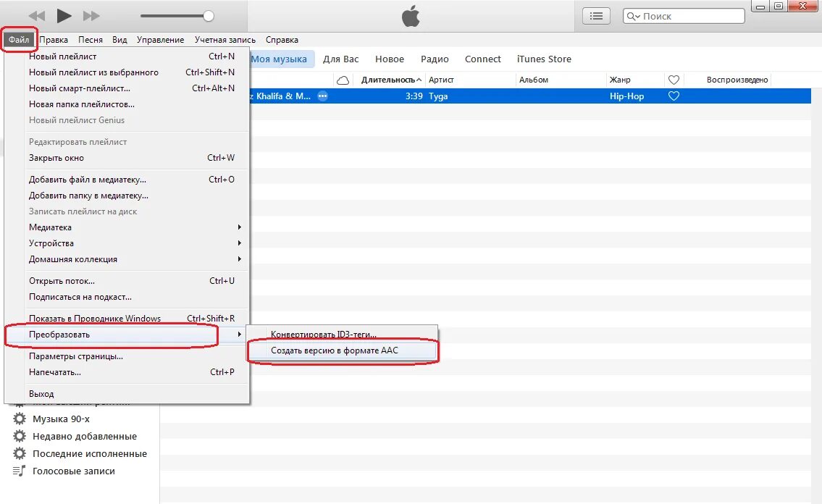Choose Новый плейлист из выбранного
This screenshot has height=504, width=822.
[x=126, y=72]
